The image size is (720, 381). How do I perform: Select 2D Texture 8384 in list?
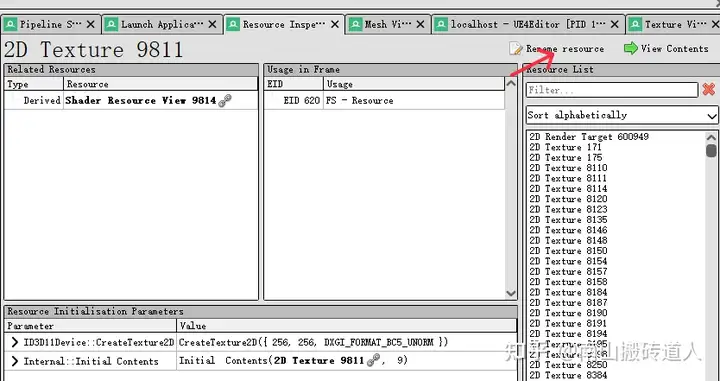(x=568, y=375)
